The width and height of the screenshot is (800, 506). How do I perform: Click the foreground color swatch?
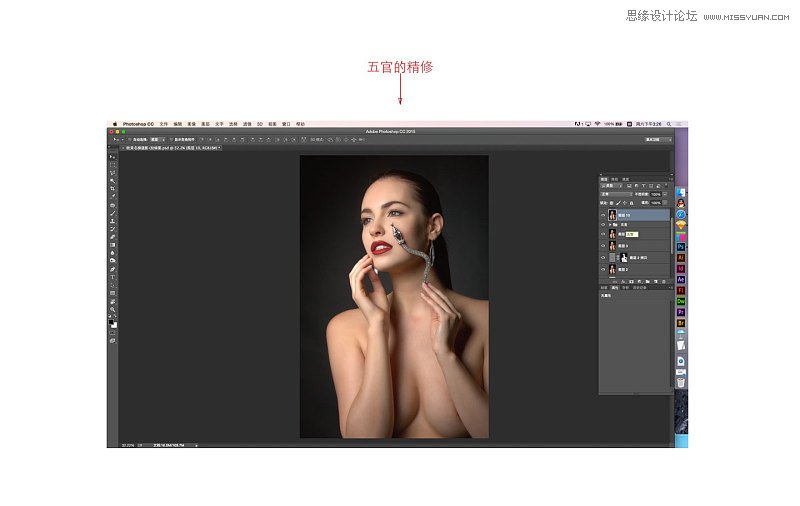point(111,322)
